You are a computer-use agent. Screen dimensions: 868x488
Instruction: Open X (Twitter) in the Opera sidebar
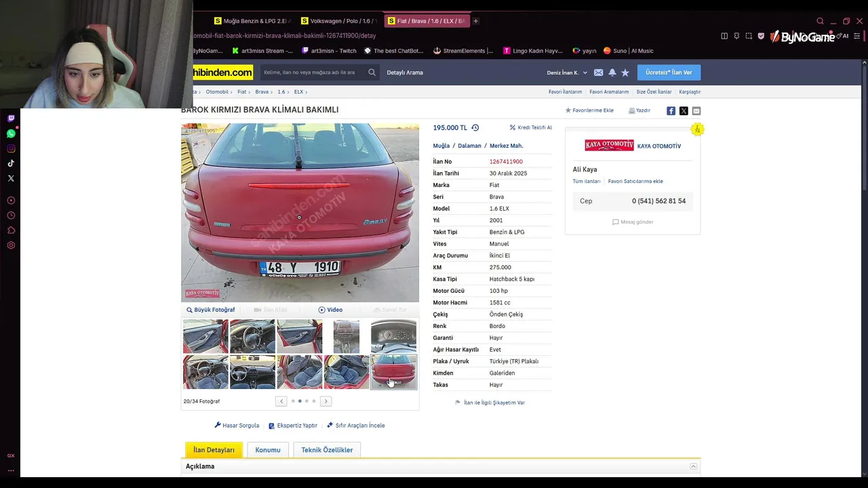11,178
